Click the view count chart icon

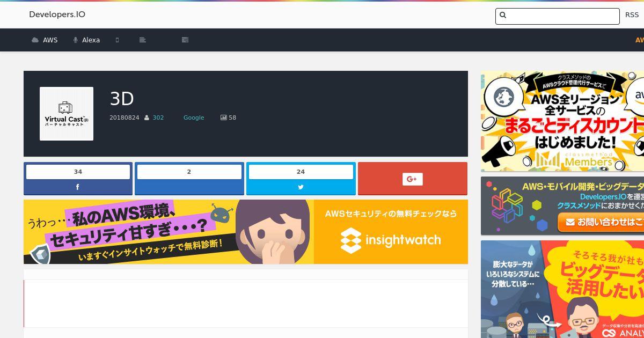223,117
